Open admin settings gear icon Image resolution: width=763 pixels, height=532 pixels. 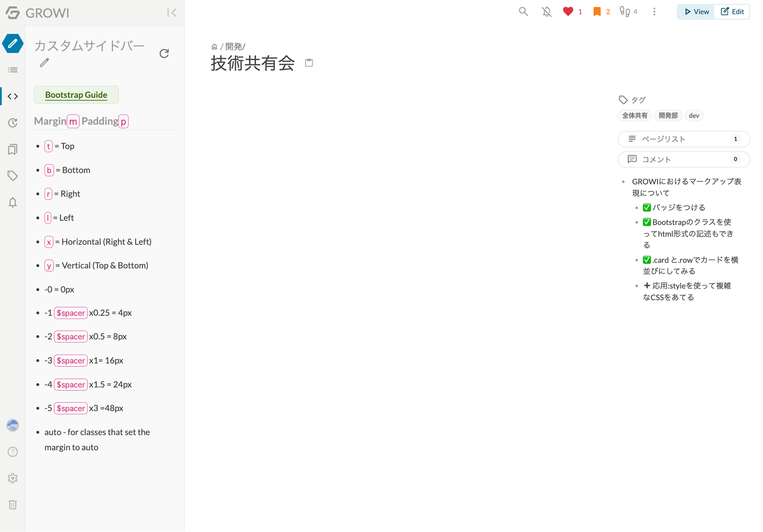pyautogui.click(x=13, y=478)
